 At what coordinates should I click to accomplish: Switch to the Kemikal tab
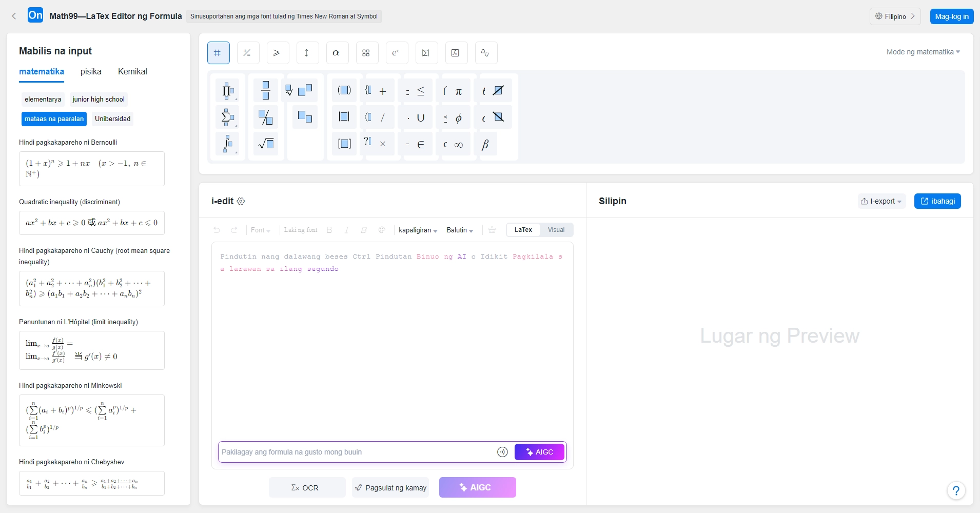132,72
